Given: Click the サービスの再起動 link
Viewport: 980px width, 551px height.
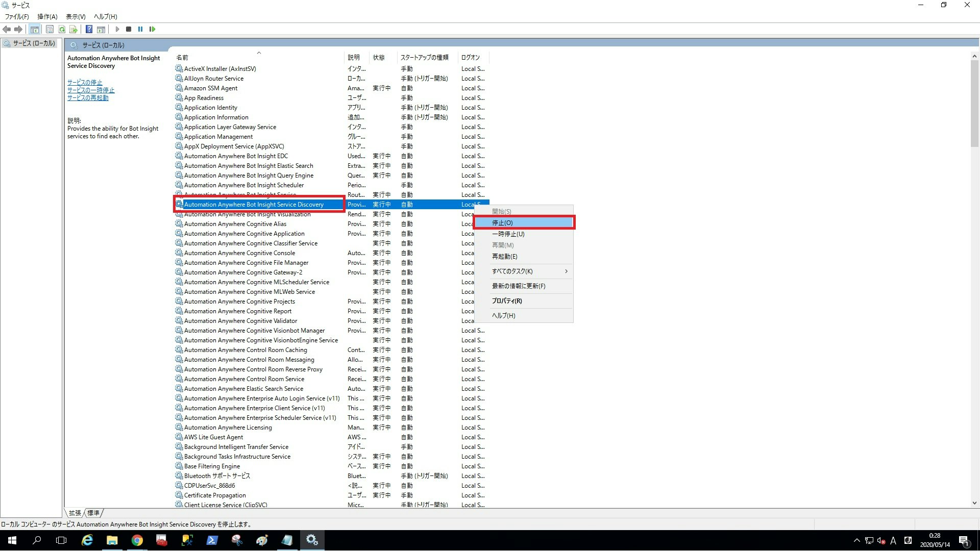Looking at the screenshot, I should point(88,98).
